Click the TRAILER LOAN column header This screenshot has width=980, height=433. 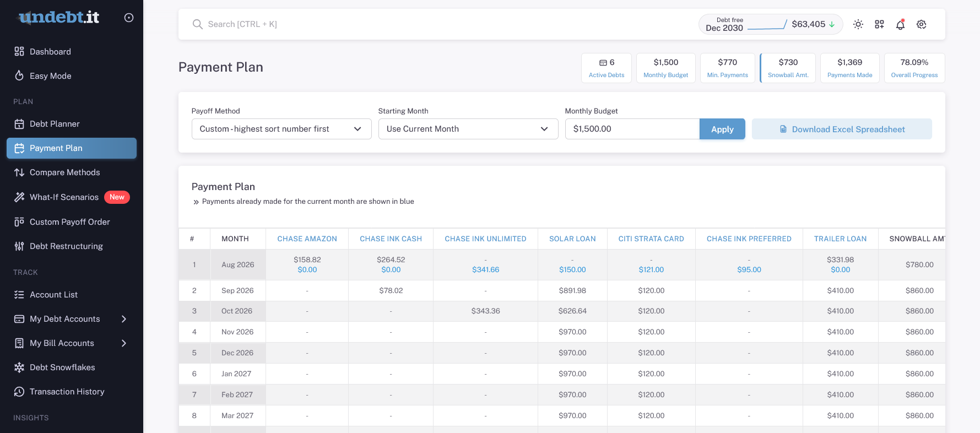(x=840, y=239)
